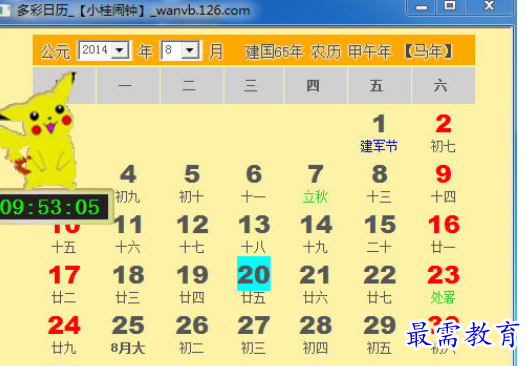Select August 24 廿九
This screenshot has width=528, height=366.
tap(64, 335)
